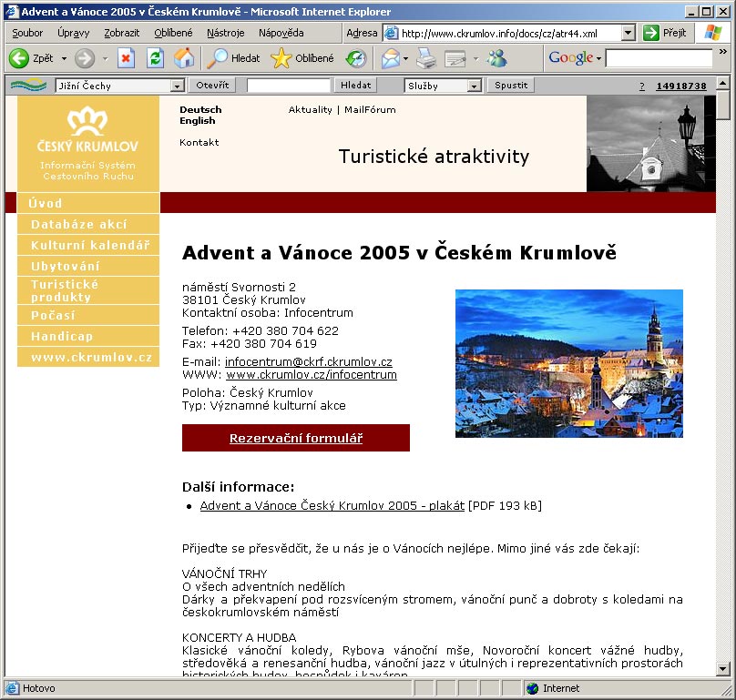
Task: Open the Soubor menu
Action: pos(27,33)
